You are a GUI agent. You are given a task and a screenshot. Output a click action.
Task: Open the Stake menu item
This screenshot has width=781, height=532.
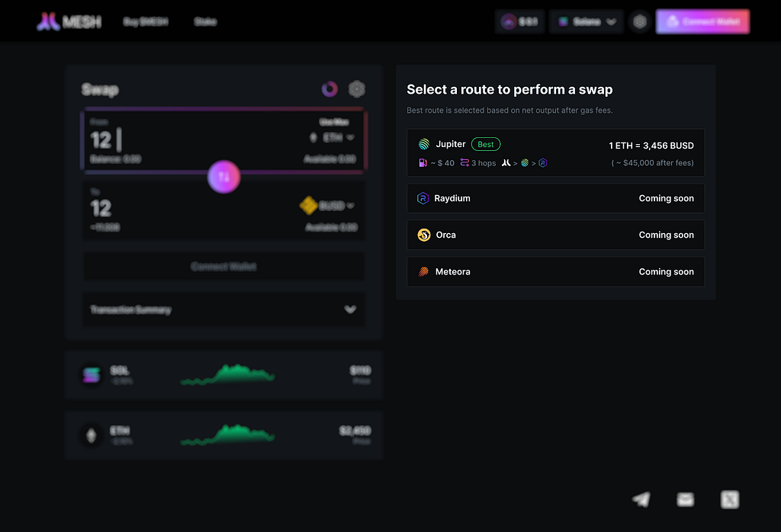click(x=205, y=21)
